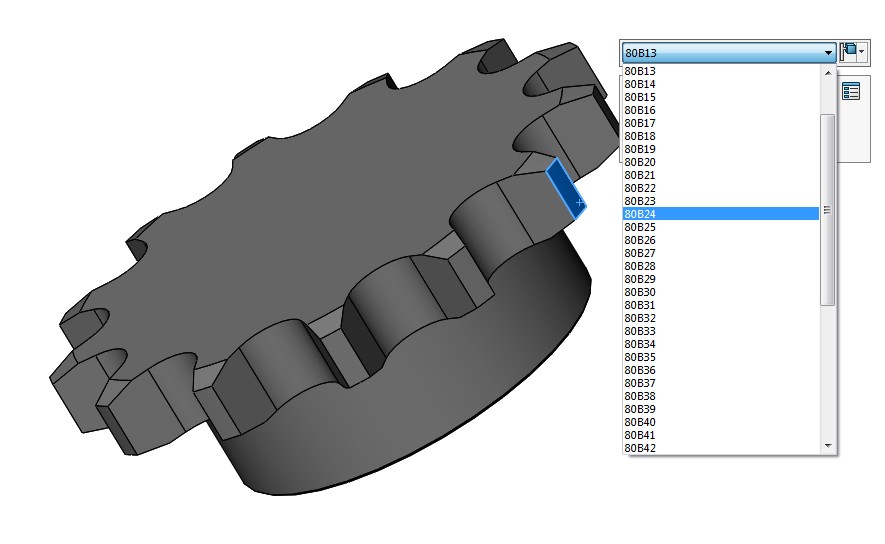Screen dimensions: 885x544
Task: Click the list scrollbar down arrow
Action: coord(827,446)
